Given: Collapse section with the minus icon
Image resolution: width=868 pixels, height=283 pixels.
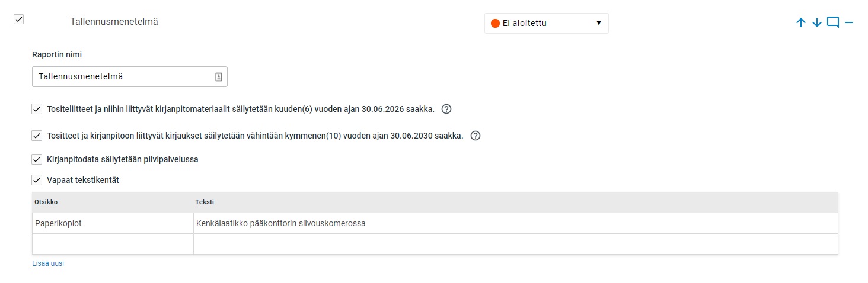Looking at the screenshot, I should [x=848, y=22].
